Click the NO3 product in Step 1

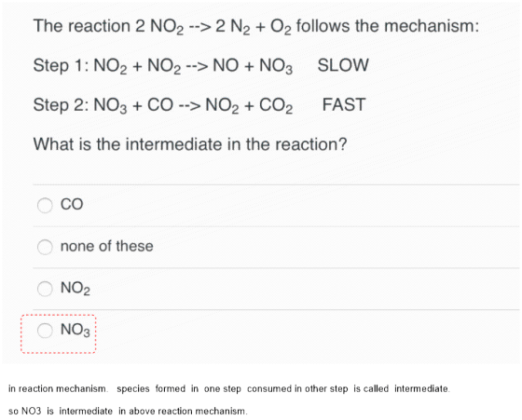pyautogui.click(x=276, y=66)
